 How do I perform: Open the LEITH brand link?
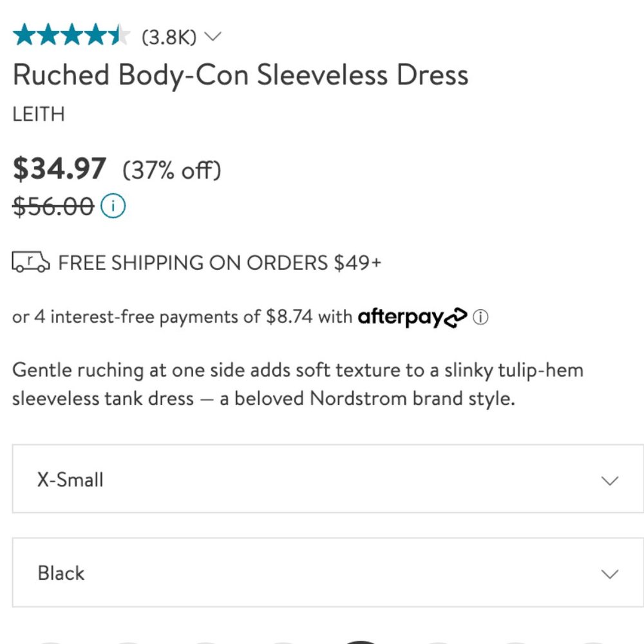[39, 114]
